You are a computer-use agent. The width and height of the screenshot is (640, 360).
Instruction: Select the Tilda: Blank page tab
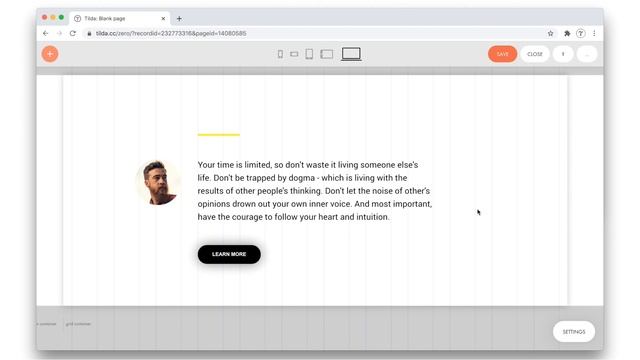click(x=119, y=18)
